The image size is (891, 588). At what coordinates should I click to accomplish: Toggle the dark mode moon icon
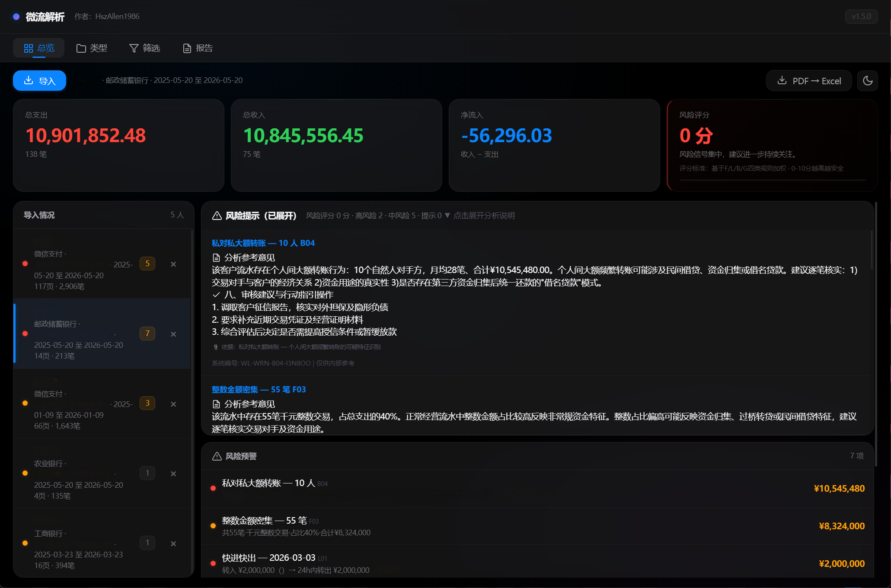click(x=867, y=81)
